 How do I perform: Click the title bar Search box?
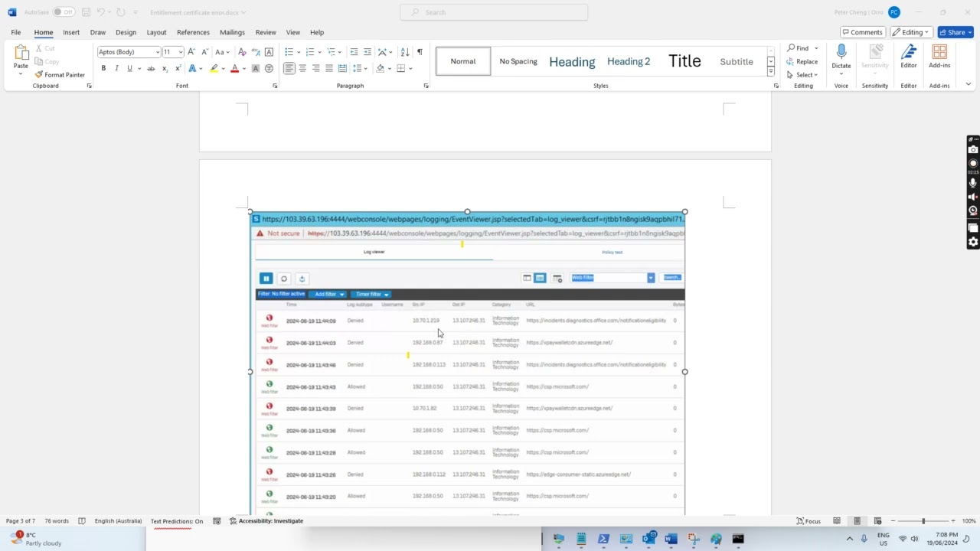[494, 12]
